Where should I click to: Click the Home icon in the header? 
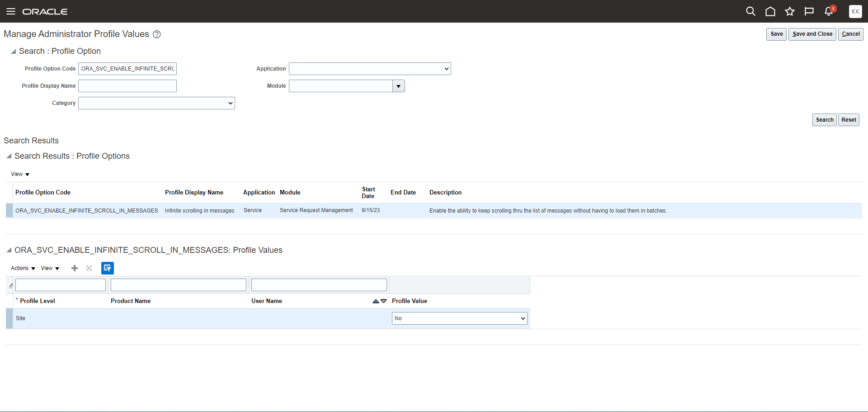coord(770,11)
